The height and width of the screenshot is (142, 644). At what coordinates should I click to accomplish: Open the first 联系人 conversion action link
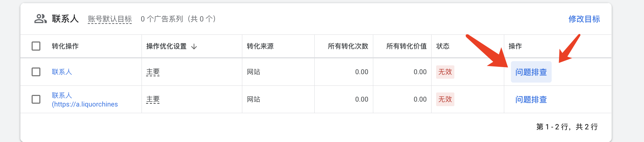pyautogui.click(x=62, y=72)
